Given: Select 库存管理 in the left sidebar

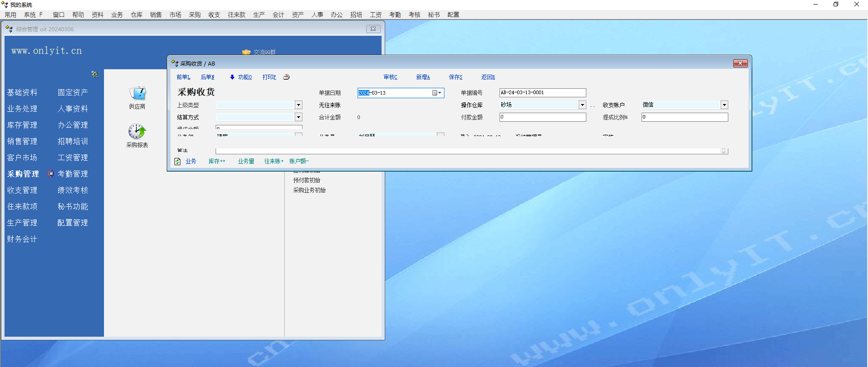Looking at the screenshot, I should coord(22,125).
